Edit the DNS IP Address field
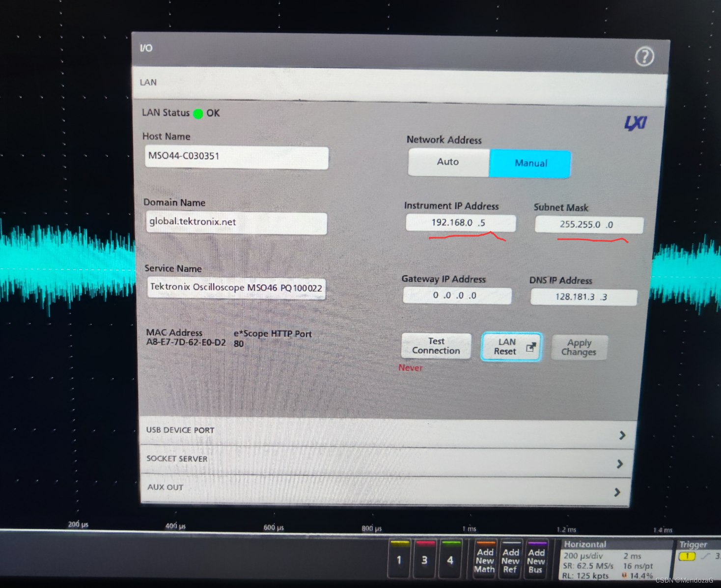This screenshot has width=721, height=588. pos(583,297)
